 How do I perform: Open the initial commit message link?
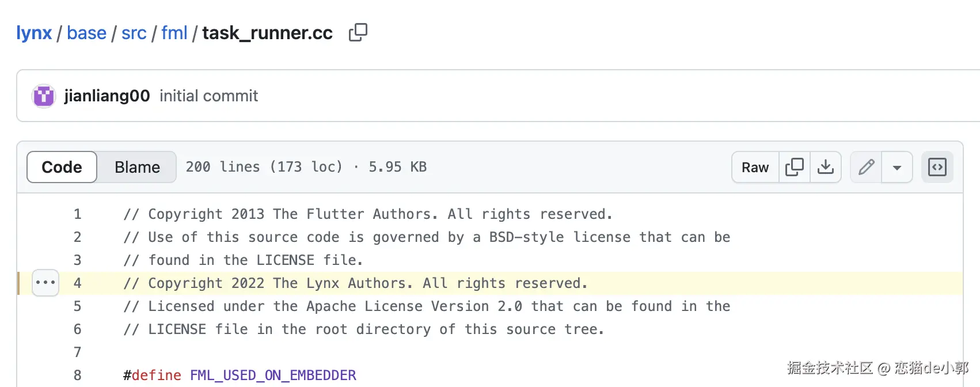(208, 96)
